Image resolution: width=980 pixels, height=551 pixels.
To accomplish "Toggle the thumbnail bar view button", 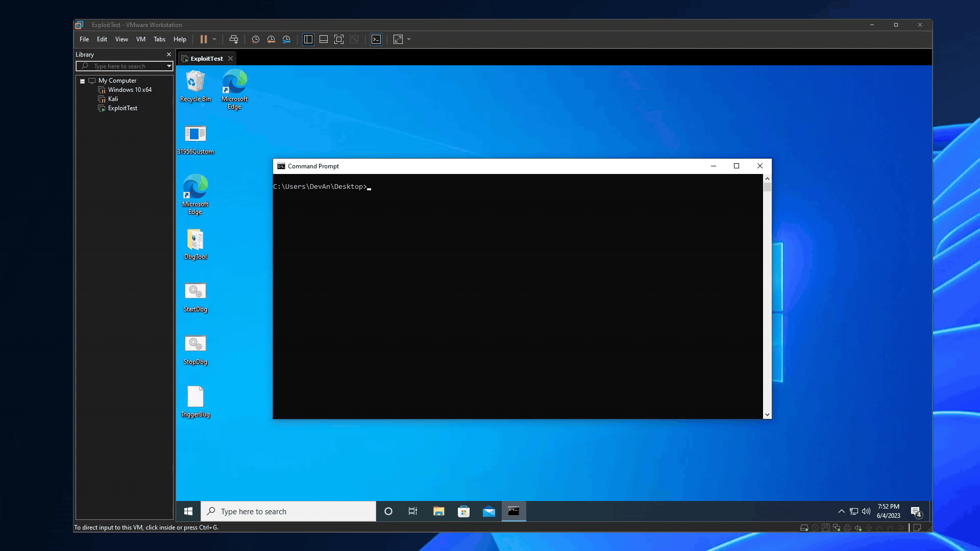I will pyautogui.click(x=324, y=39).
